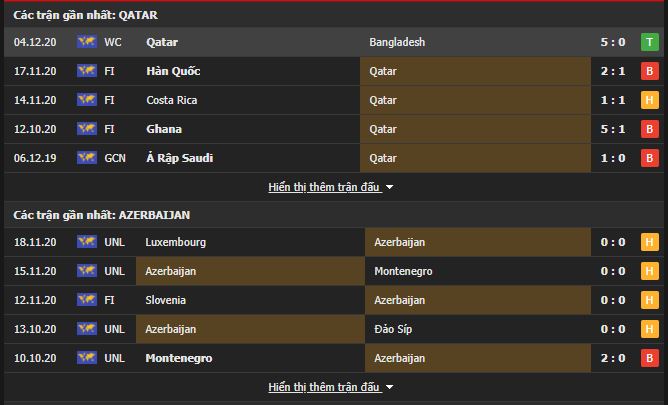Open the Hàn Quốc team link
This screenshot has height=405, width=668.
coord(173,71)
